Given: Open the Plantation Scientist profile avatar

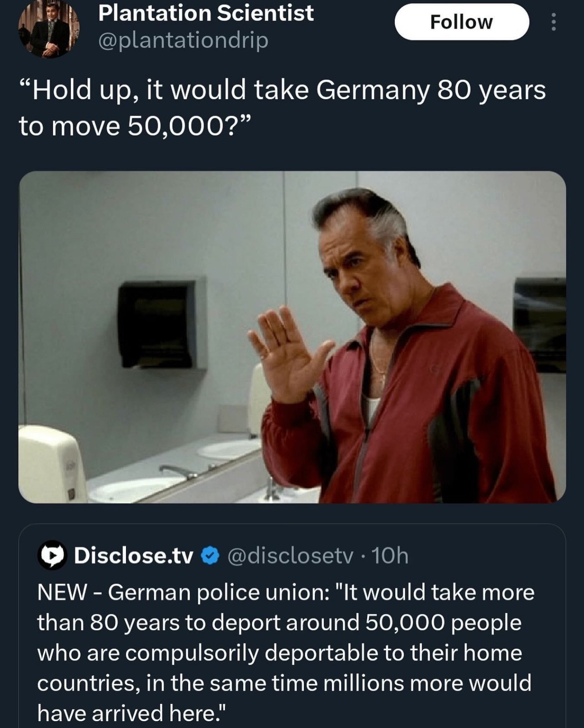Looking at the screenshot, I should pos(49,28).
